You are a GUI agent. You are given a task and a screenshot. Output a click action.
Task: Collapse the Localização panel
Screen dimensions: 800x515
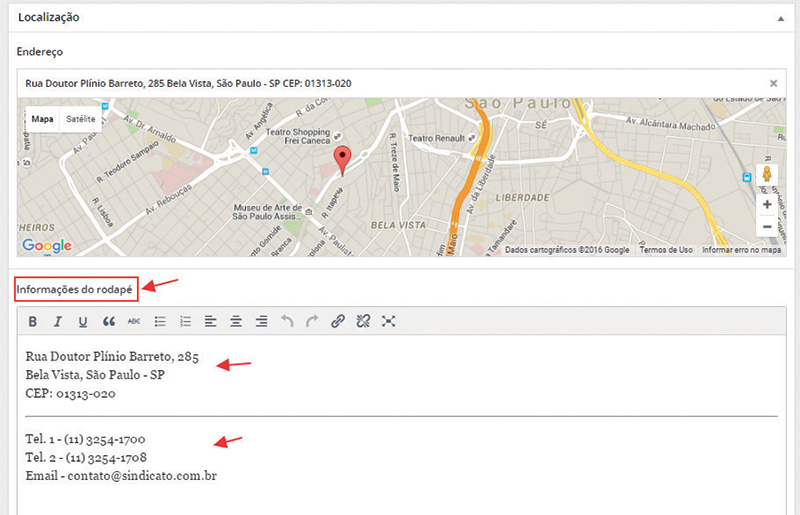(778, 18)
